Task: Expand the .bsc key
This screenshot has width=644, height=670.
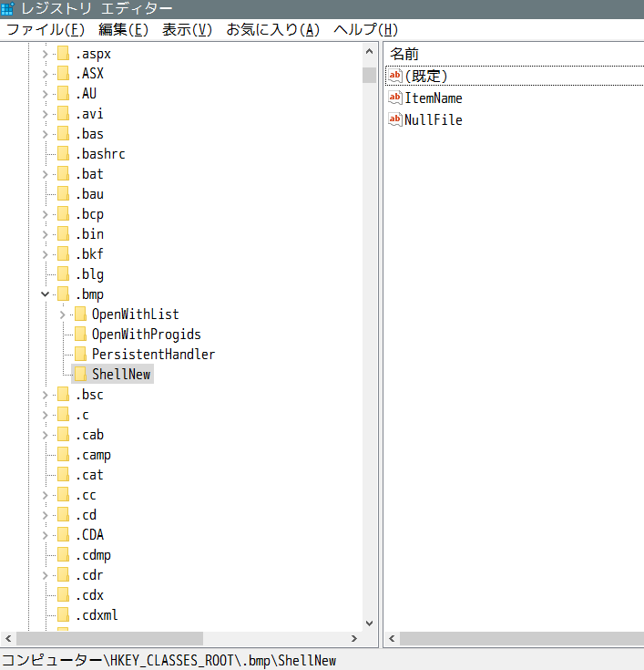Action: click(45, 395)
